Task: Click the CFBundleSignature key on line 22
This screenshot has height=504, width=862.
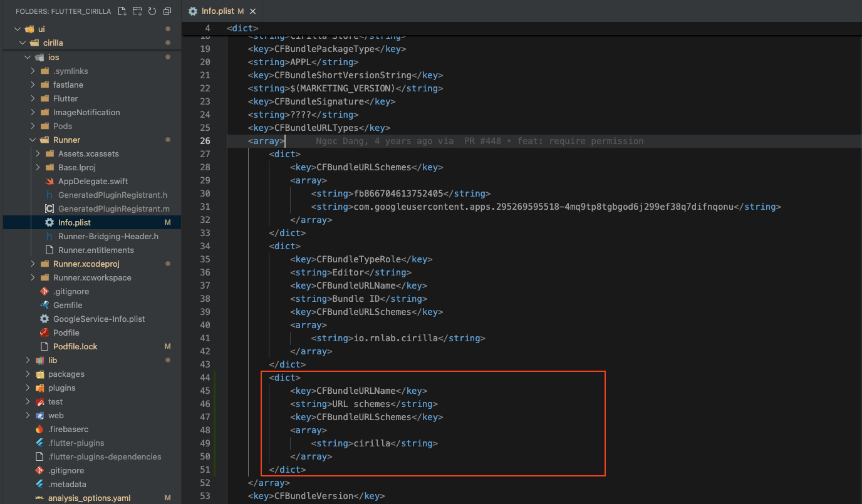Action: (319, 101)
